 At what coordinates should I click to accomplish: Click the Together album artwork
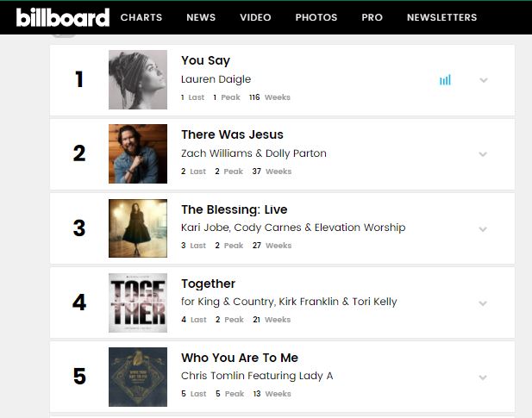coord(138,303)
